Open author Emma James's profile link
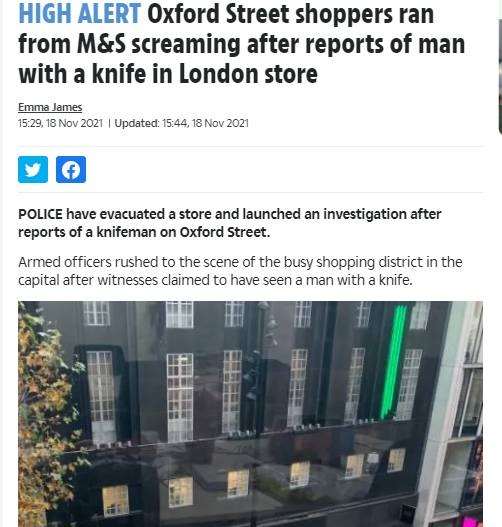Image resolution: width=502 pixels, height=527 pixels. (x=50, y=107)
